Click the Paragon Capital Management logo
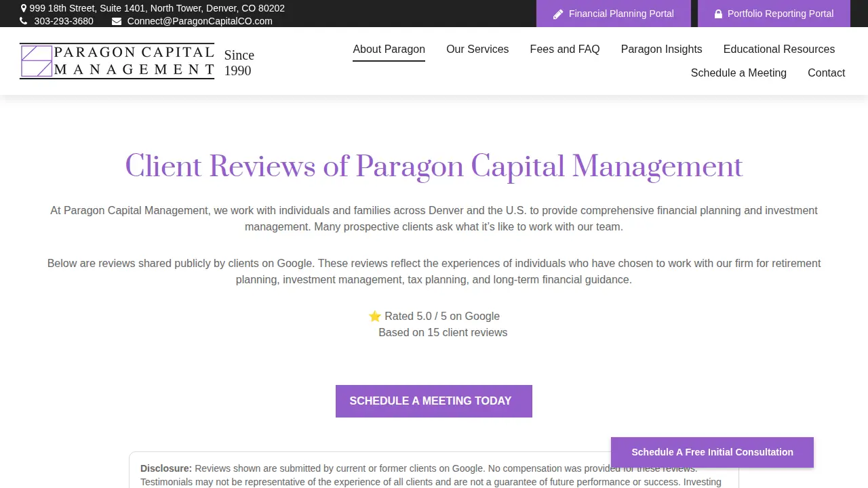The width and height of the screenshot is (868, 488). pos(117,61)
